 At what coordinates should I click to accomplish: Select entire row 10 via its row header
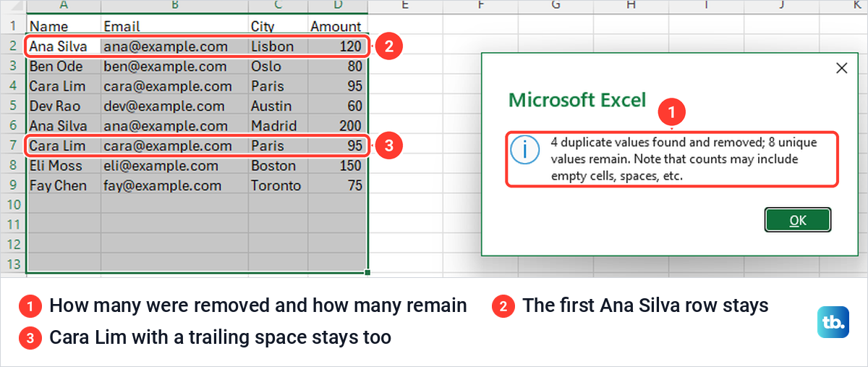[13, 206]
